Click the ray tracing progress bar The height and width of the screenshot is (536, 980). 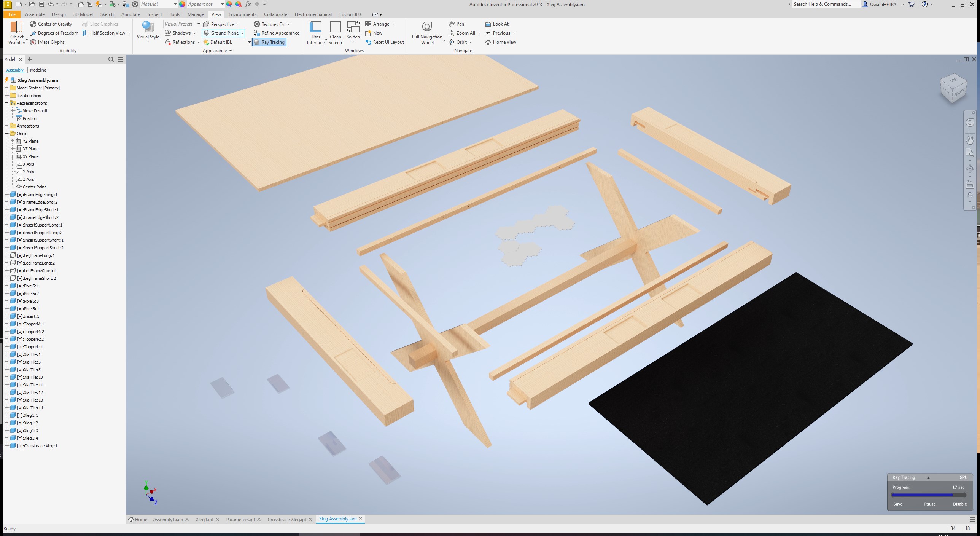[x=929, y=495]
